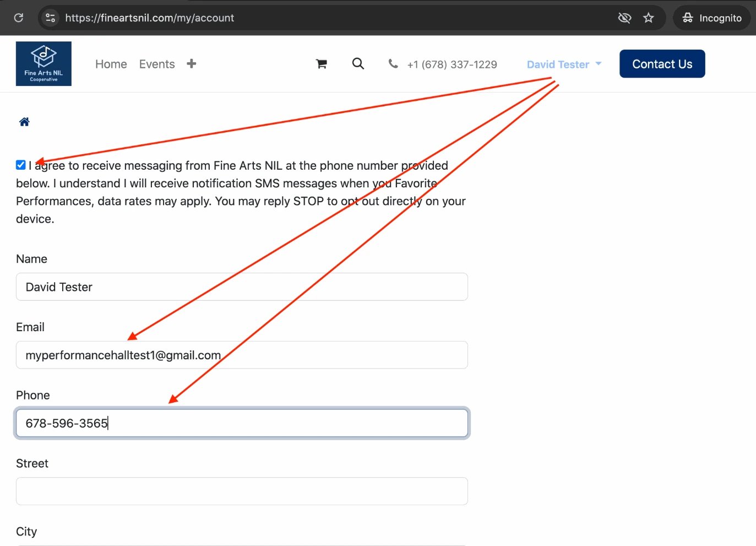Click the Fine Arts NIL Cooperative logo
Screen dimensions: 756x546
tap(43, 63)
